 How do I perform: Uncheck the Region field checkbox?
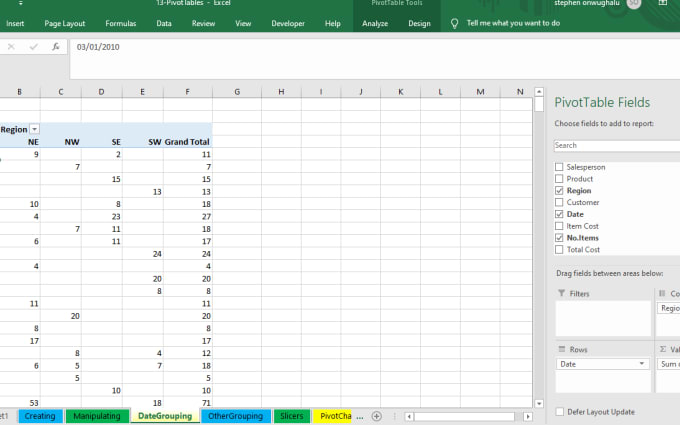[x=559, y=190]
